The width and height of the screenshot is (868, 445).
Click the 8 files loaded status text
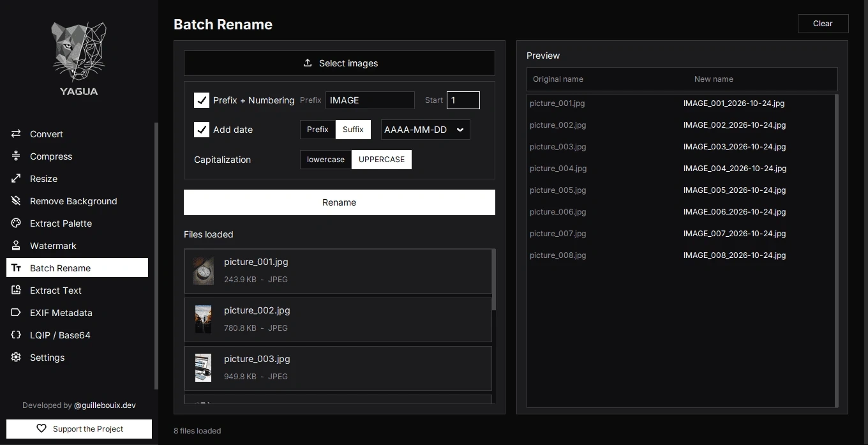[197, 431]
